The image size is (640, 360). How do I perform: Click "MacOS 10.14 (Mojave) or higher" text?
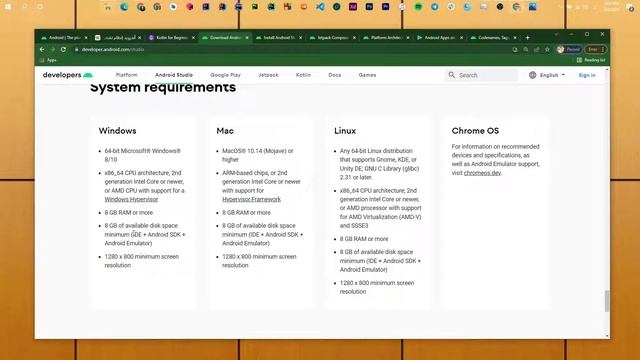(x=258, y=155)
